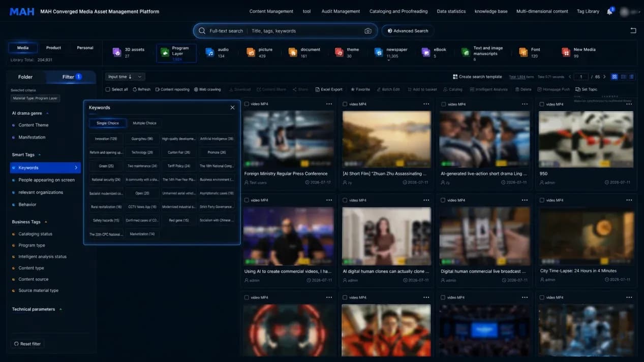Screen dimensions: 644x362
Task: Check the video 950 checkbox
Action: pos(542,104)
